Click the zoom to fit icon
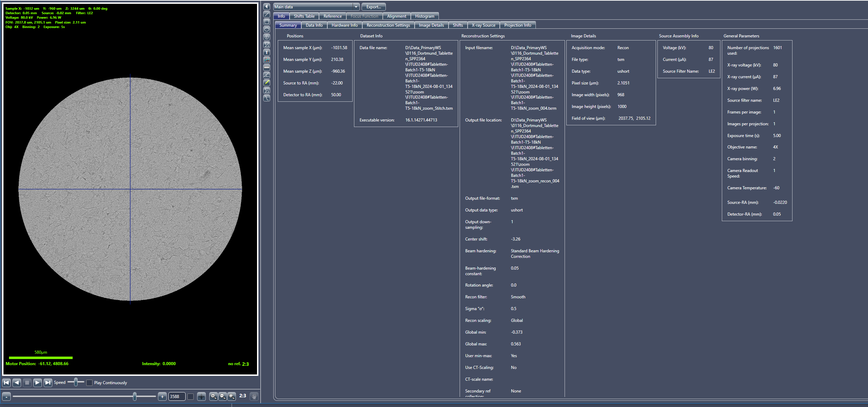The height and width of the screenshot is (407, 868). tap(232, 397)
